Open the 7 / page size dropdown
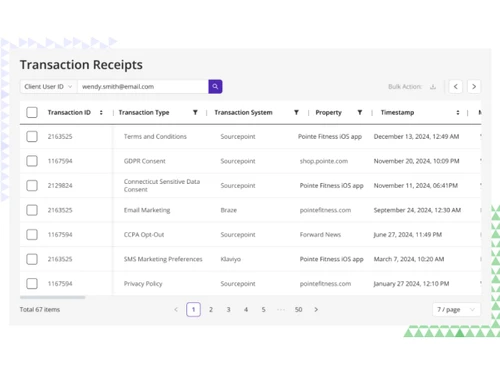The image size is (500, 375). point(456,310)
